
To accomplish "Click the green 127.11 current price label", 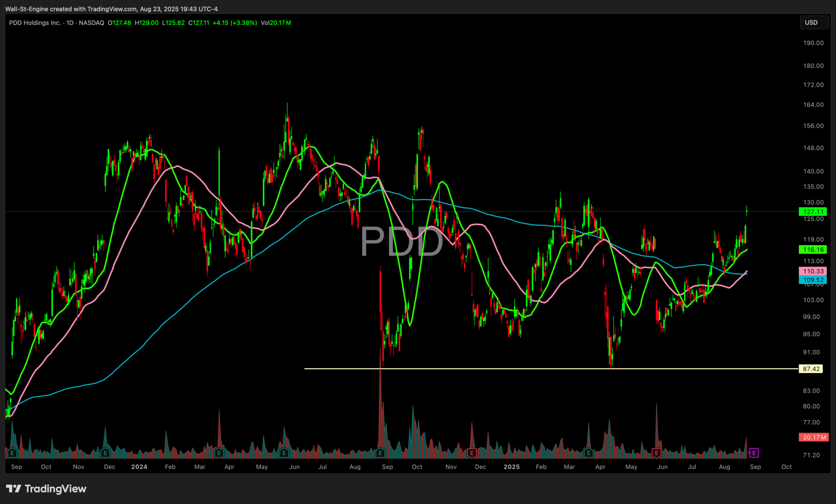I will [x=813, y=212].
